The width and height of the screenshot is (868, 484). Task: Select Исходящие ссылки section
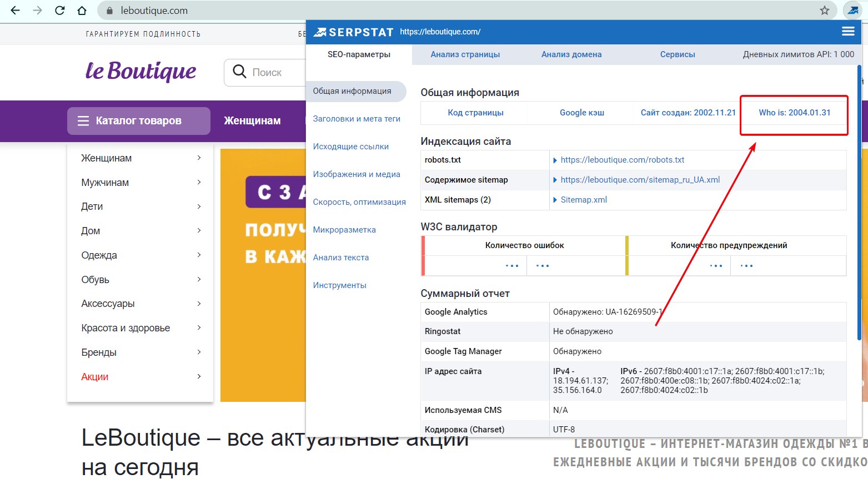click(351, 147)
